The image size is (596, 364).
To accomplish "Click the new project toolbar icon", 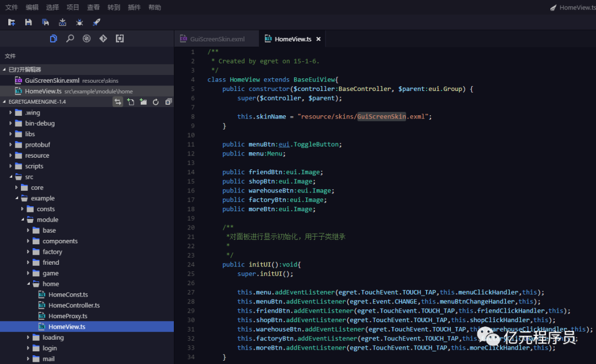I will pyautogui.click(x=12, y=23).
